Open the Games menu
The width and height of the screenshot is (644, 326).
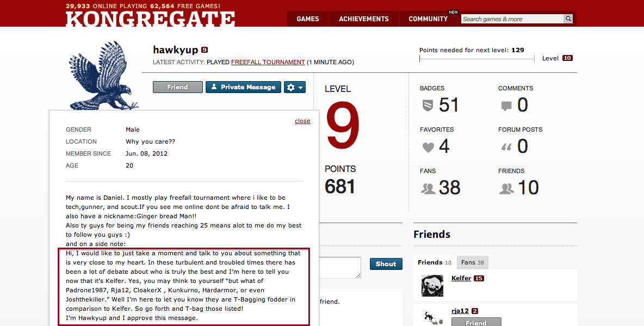pyautogui.click(x=308, y=19)
